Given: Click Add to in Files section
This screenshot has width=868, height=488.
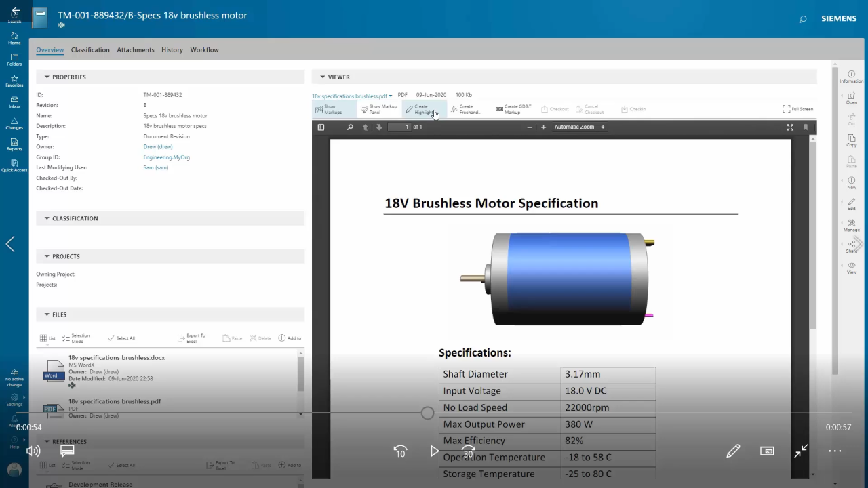Looking at the screenshot, I should click(290, 338).
